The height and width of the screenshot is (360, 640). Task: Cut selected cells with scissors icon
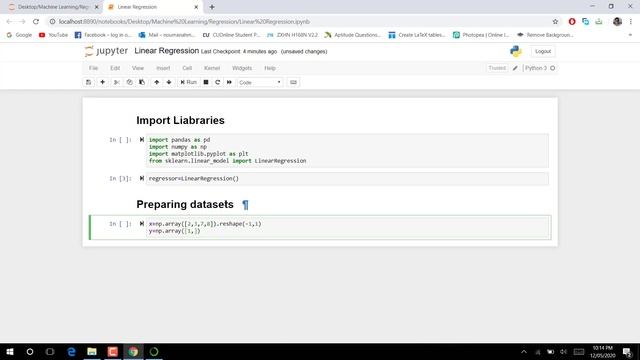pyautogui.click(x=117, y=82)
